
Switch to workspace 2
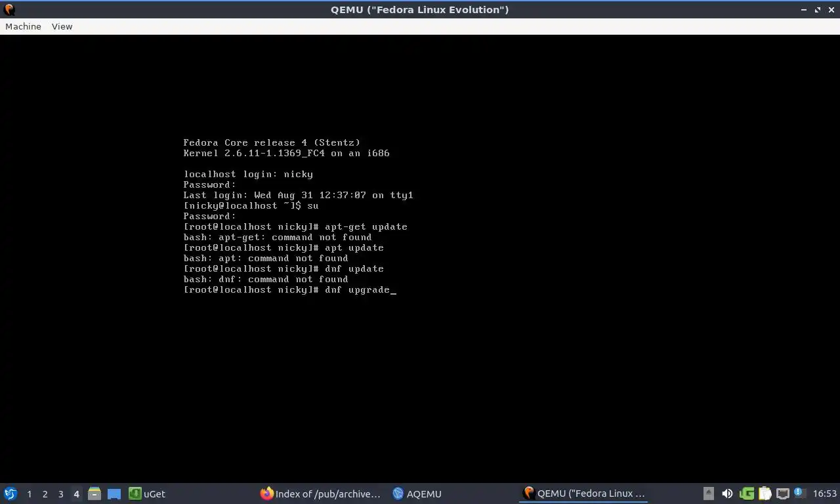click(45, 493)
